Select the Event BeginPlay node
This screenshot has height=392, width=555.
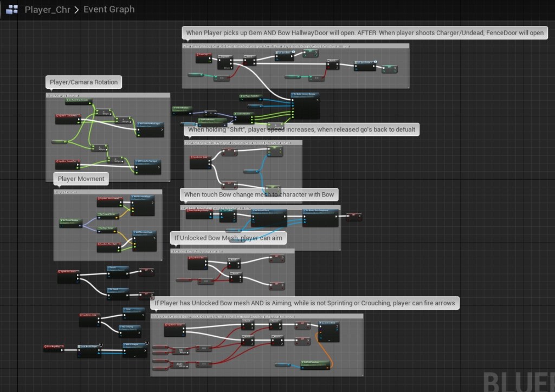(54, 347)
